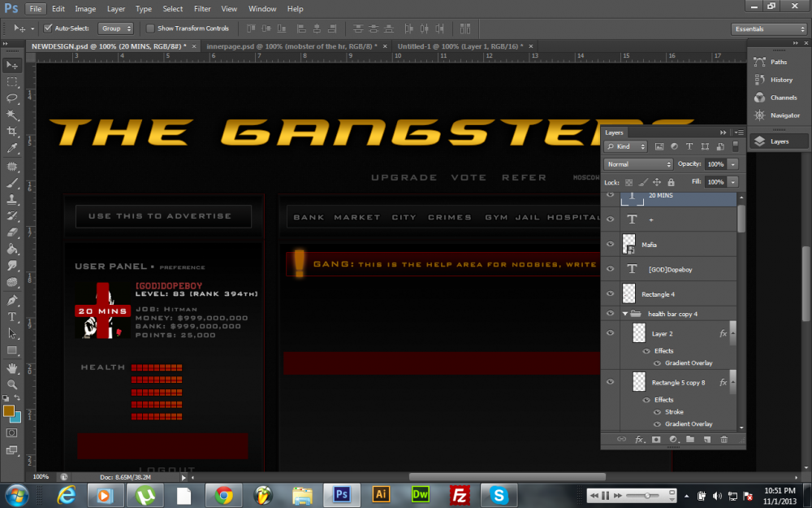Select the Crop tool
Screen dimensions: 812x508
[x=12, y=132]
